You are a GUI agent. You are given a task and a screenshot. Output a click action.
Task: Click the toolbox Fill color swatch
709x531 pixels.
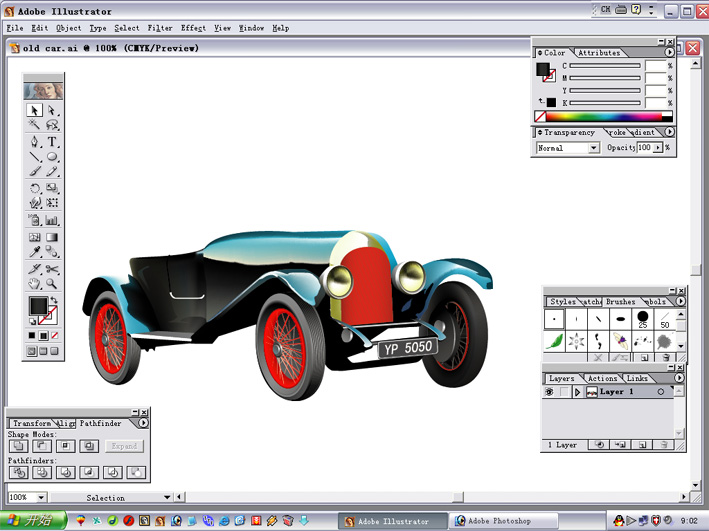(38, 306)
